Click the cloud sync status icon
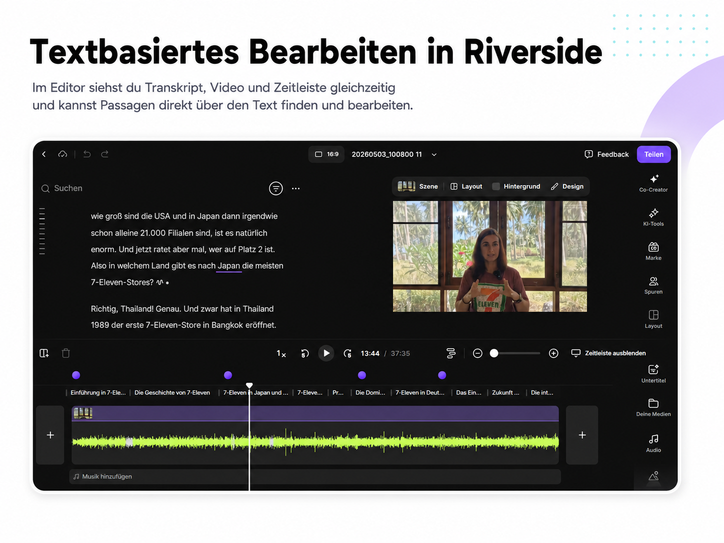The width and height of the screenshot is (724, 543). point(62,154)
